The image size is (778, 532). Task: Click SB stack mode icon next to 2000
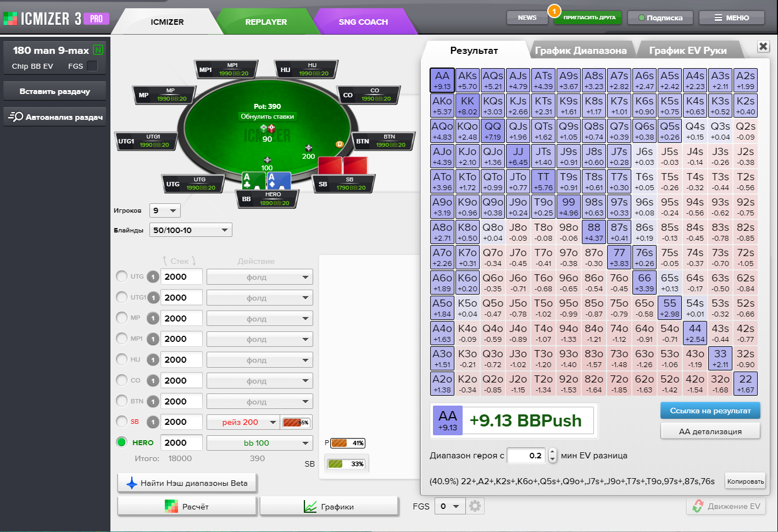153,422
